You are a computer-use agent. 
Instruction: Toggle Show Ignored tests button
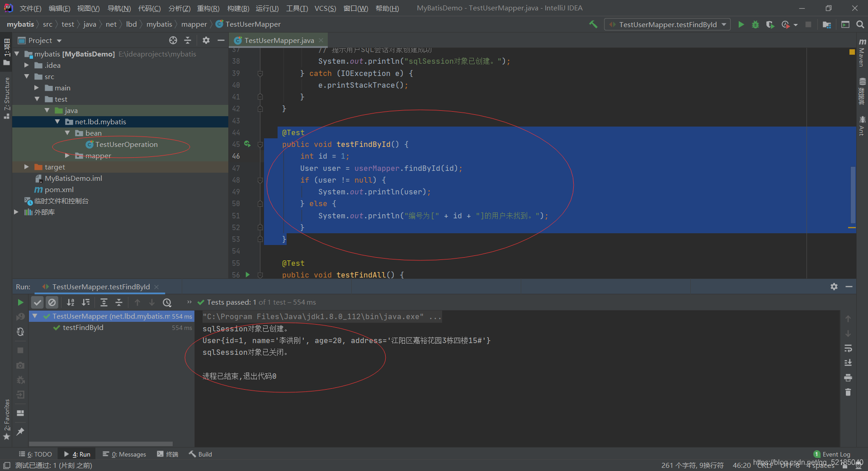pos(52,302)
